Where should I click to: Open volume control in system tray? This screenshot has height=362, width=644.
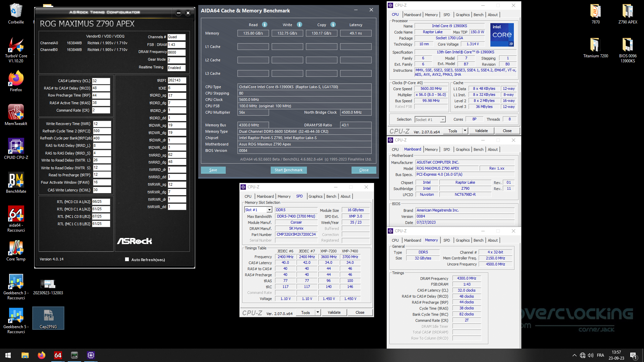[x=591, y=355]
